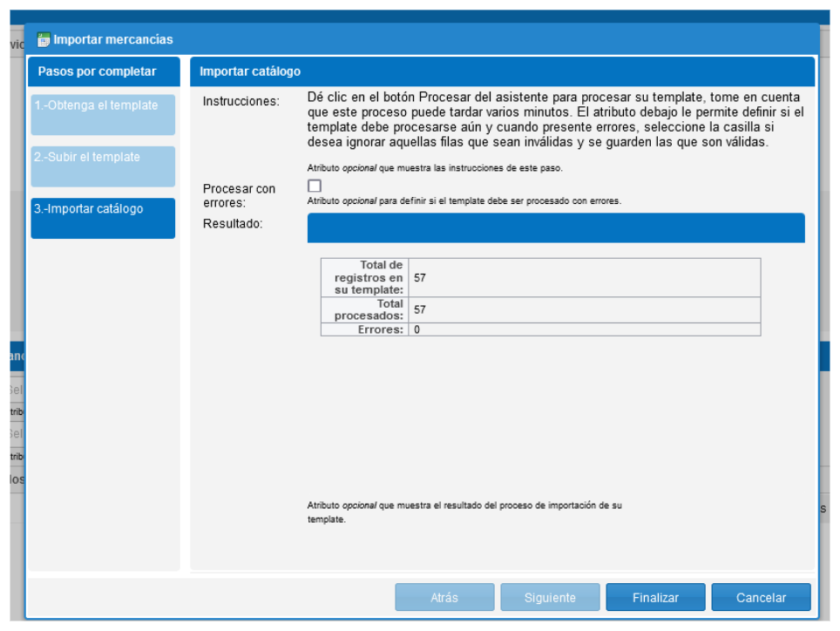Click the Errores count value cell
Screen dimensions: 840x631
[584, 329]
